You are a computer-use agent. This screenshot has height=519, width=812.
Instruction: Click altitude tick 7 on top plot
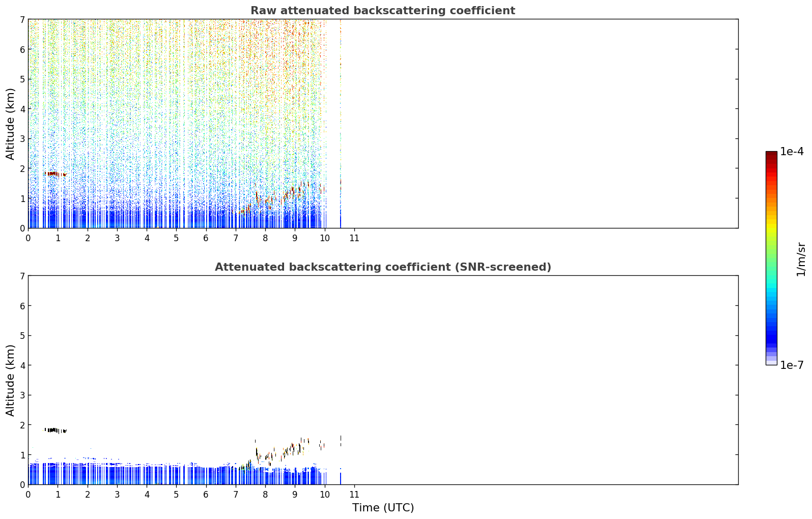[x=22, y=19]
